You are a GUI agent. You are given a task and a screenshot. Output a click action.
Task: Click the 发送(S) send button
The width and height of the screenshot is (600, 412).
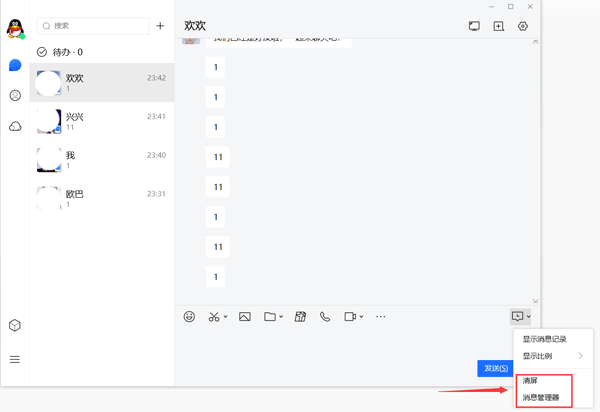496,368
